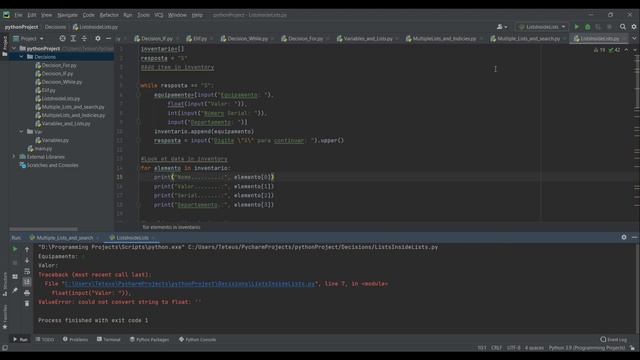Go to the next highlighted error arrow
This screenshot has width=640, height=360.
click(635, 50)
